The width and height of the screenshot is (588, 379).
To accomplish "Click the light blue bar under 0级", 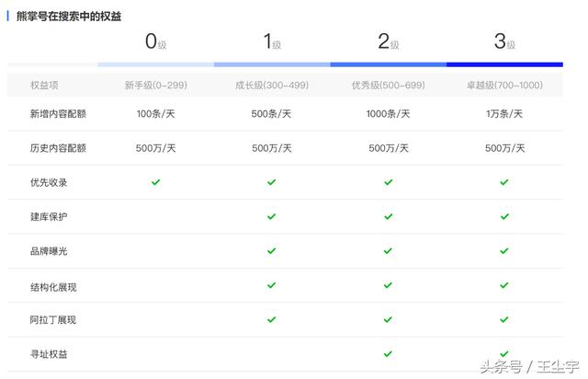I will point(156,64).
